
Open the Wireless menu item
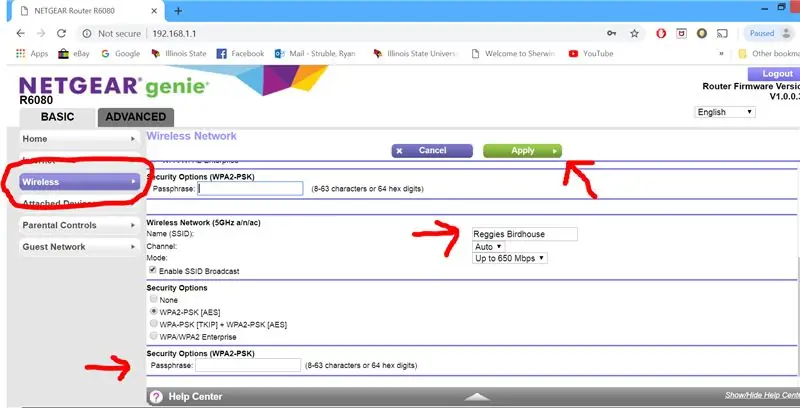[x=80, y=182]
